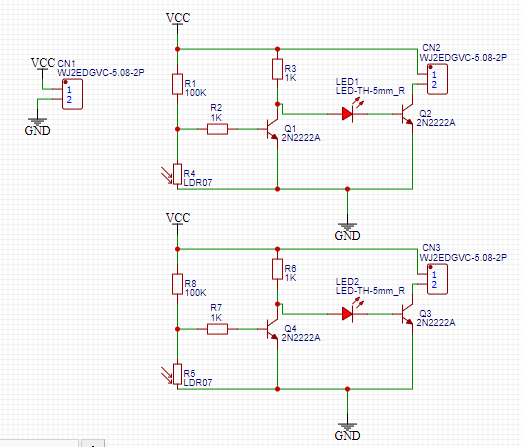Click the R2 designator label

click(216, 108)
